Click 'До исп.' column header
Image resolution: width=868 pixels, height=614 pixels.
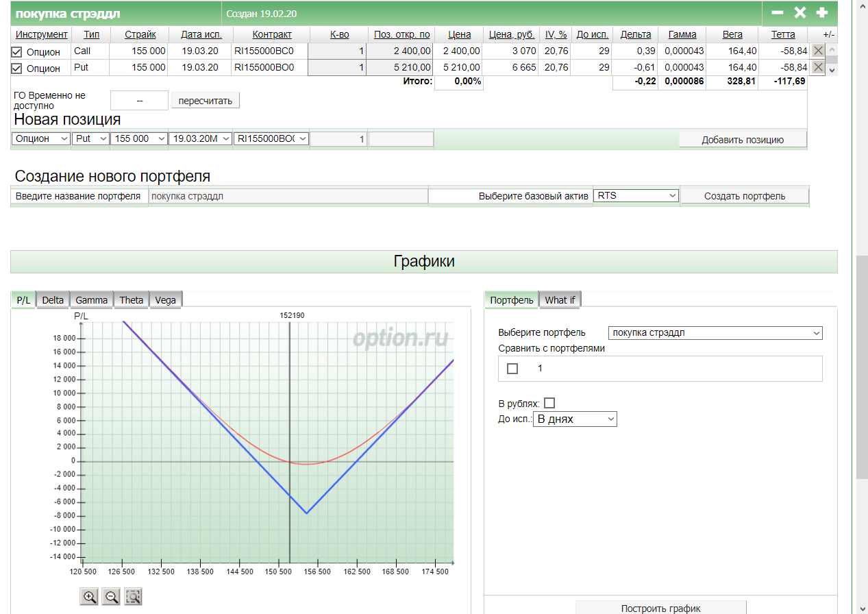[x=592, y=34]
